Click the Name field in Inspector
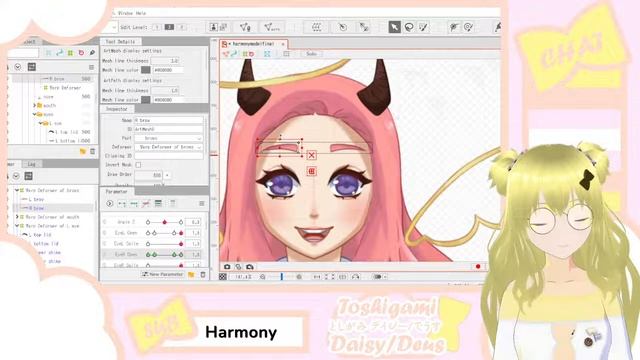Viewport: 640px width, 360px height. point(169,120)
